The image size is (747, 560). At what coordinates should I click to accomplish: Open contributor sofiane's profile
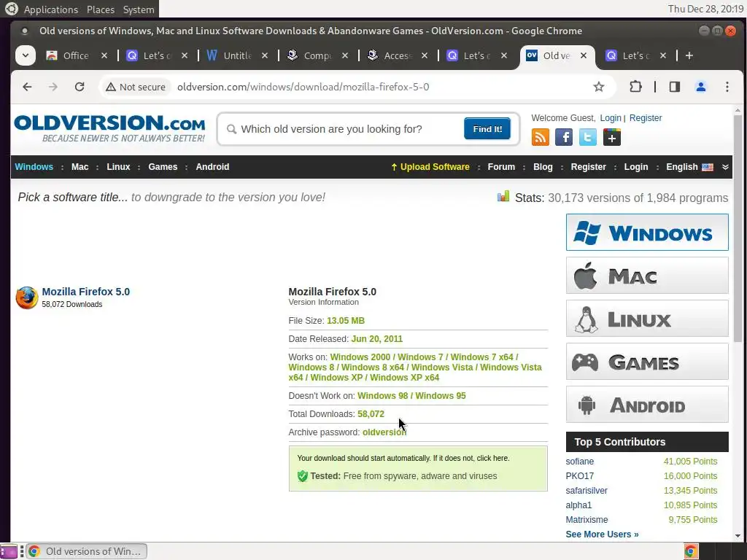(x=580, y=462)
